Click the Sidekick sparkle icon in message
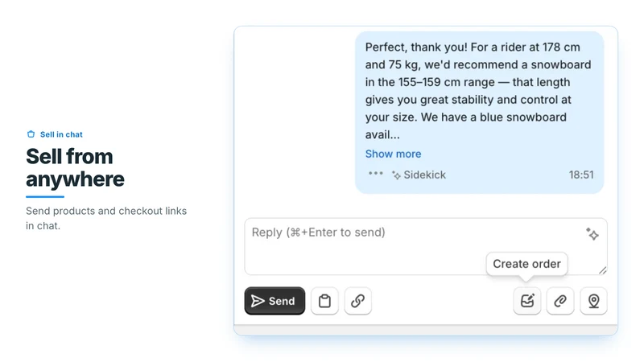 coord(396,175)
